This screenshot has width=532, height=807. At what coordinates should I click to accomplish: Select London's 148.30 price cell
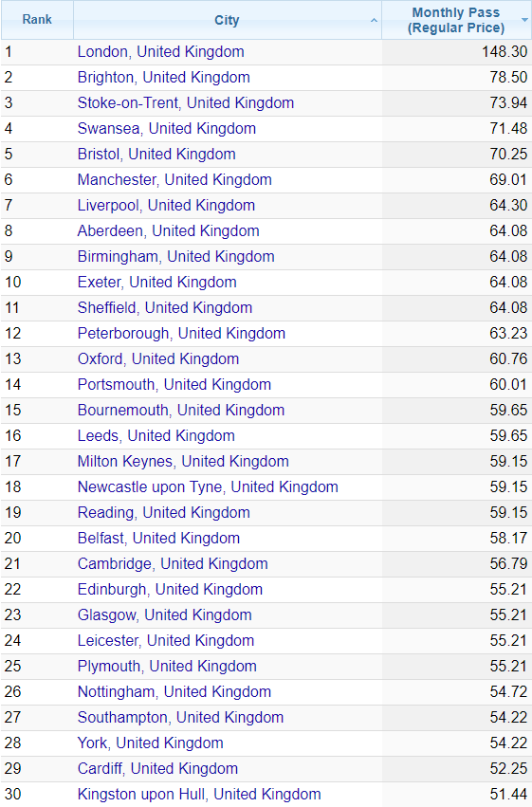(x=456, y=52)
